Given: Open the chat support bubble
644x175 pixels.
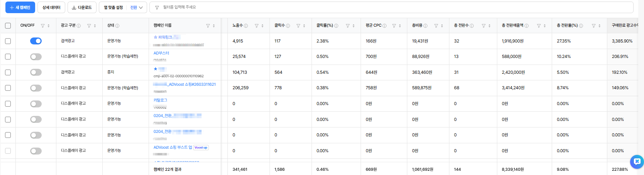Looking at the screenshot, I should (x=637, y=161).
